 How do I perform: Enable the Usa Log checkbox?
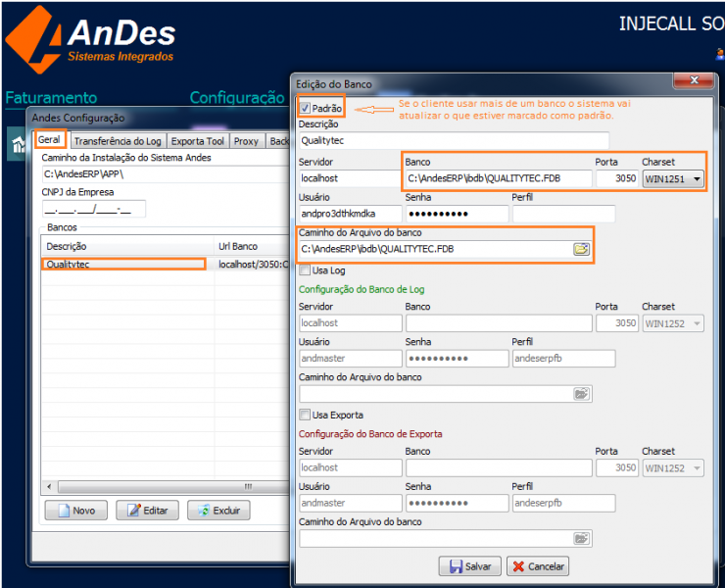pos(305,270)
